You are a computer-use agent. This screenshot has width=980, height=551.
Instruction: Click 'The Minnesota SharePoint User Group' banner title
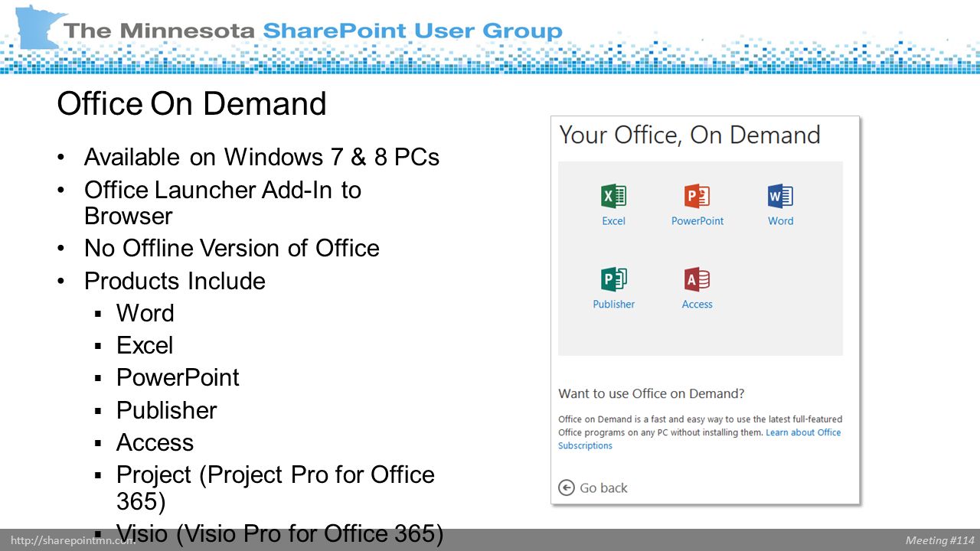(313, 31)
